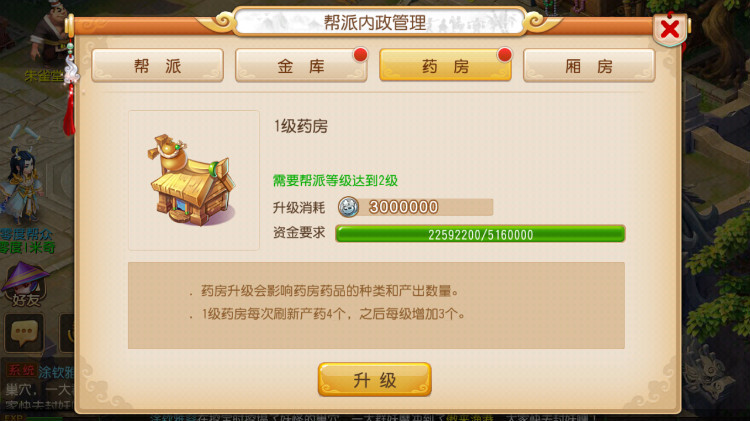The width and height of the screenshot is (750, 421).
Task: Close the 帮派内政管理 dialog with red X
Action: pos(670,30)
